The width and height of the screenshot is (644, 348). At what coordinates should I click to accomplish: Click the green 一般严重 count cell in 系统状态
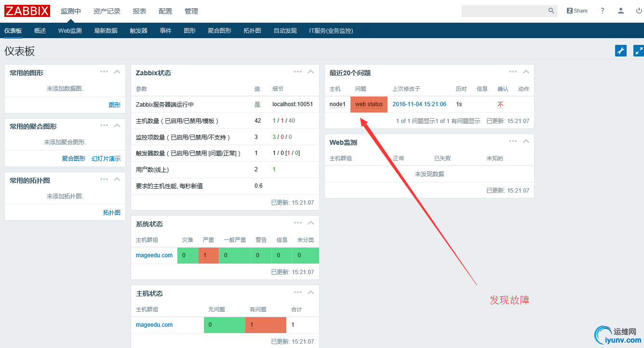(235, 255)
